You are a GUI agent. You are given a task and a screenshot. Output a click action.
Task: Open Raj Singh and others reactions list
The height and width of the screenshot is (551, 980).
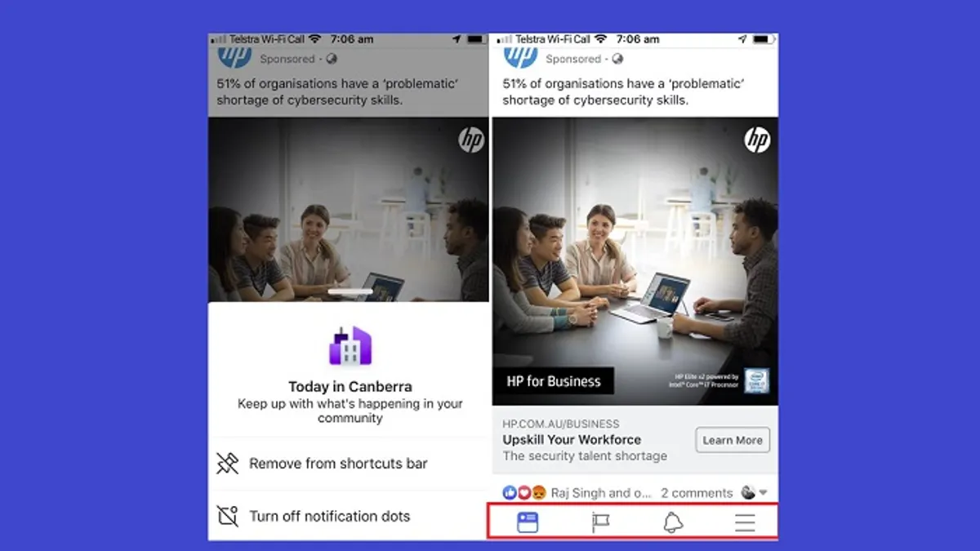600,493
